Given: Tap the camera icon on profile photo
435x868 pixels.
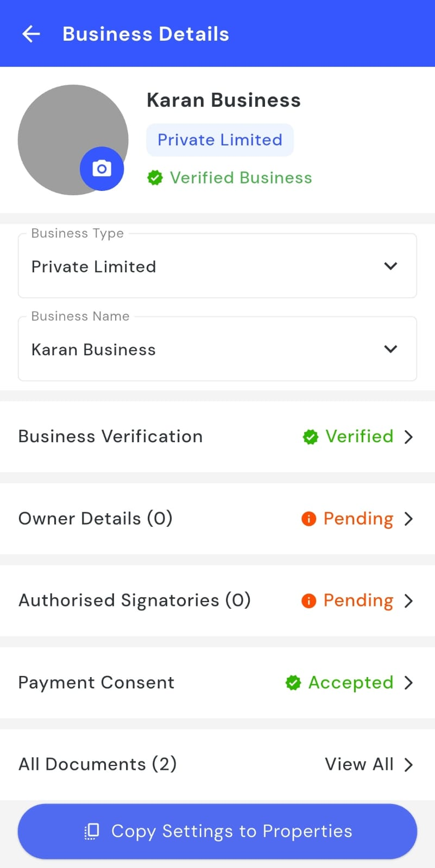Looking at the screenshot, I should click(x=102, y=169).
